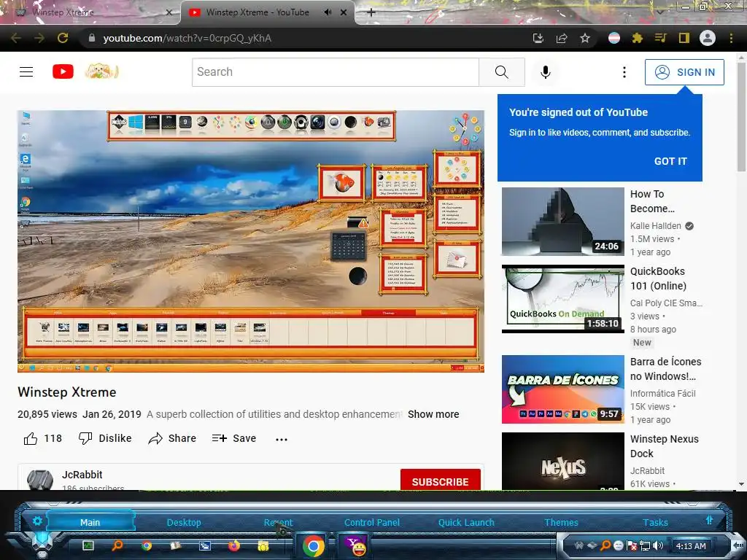
Task: Open the Themes shelf tab
Action: pos(561,522)
